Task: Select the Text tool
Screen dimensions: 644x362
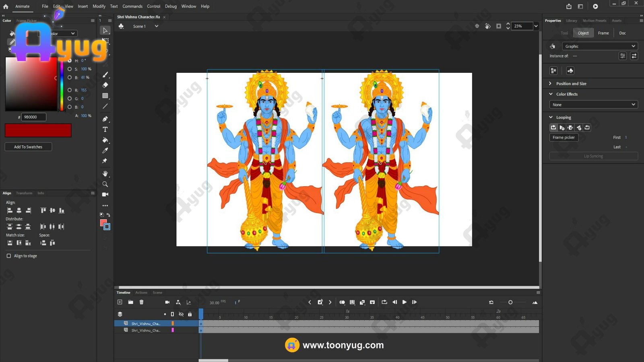Action: pos(105,130)
